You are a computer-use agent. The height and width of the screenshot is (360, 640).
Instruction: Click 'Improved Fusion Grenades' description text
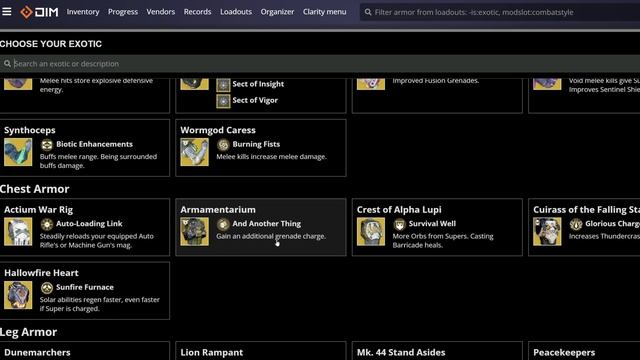(x=436, y=81)
